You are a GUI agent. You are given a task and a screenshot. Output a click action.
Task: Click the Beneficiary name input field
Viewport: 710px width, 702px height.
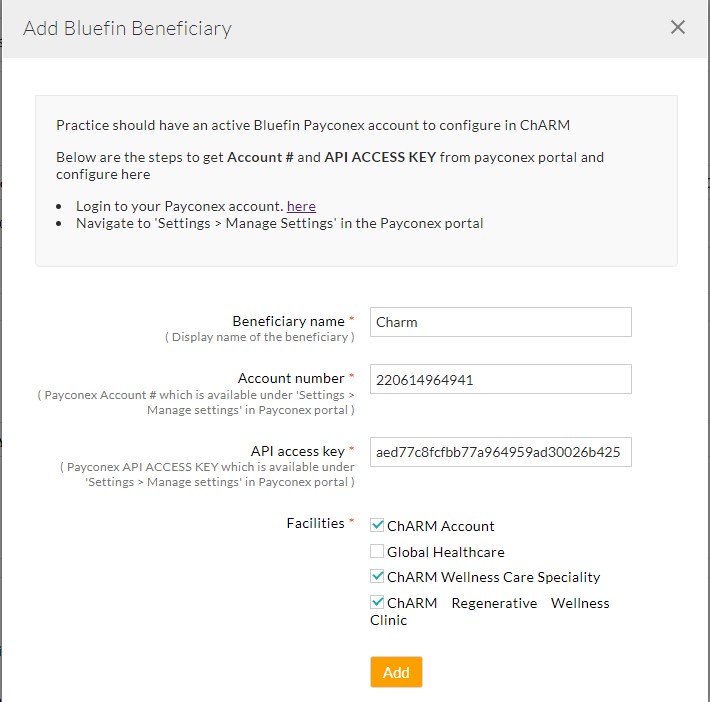tap(500, 322)
